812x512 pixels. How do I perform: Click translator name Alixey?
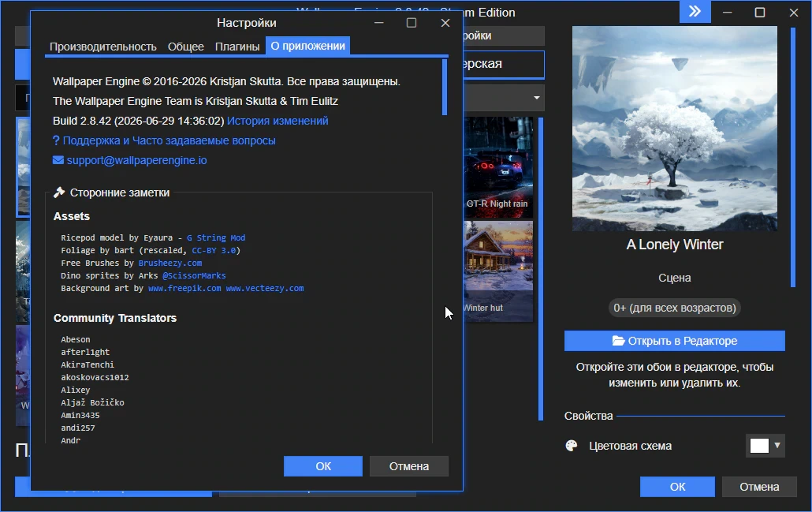point(76,390)
